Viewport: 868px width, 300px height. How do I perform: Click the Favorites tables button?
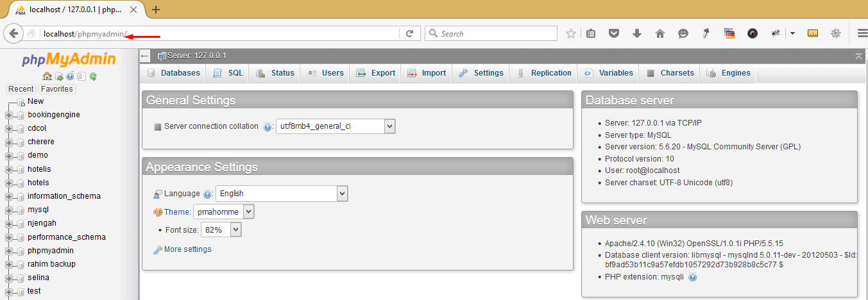click(56, 89)
